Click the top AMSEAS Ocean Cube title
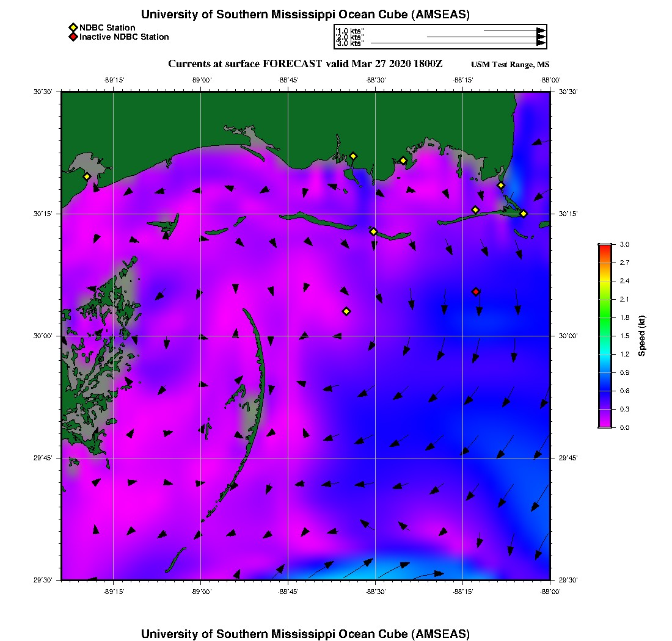Image resolution: width=672 pixels, height=641 pixels. [x=305, y=14]
